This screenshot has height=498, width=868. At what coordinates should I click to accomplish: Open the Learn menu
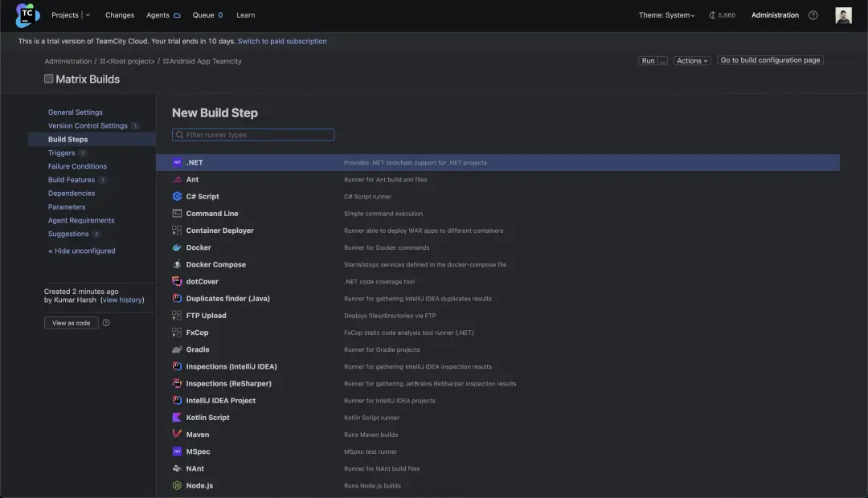[x=246, y=15]
